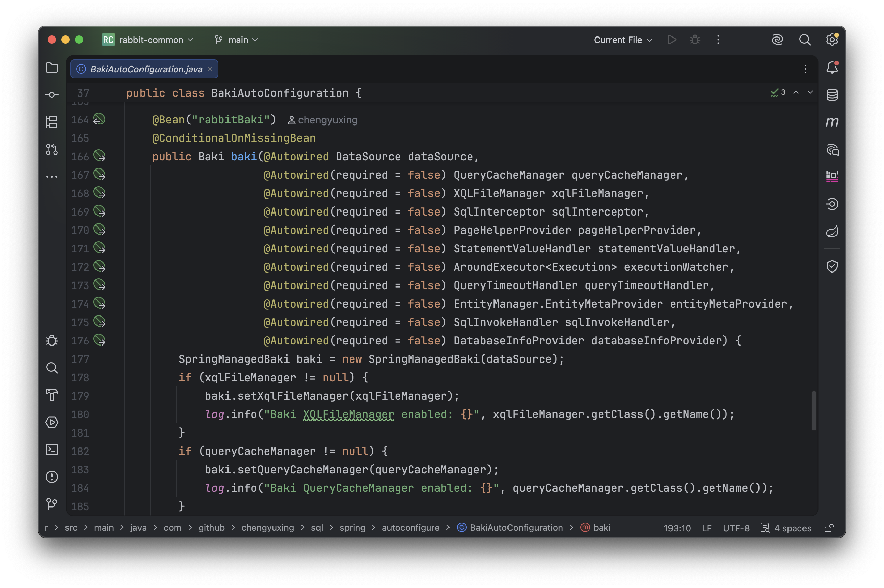Screen dimensions: 884x588
Task: Click the chengyuxing author inlay hint
Action: [x=322, y=120]
